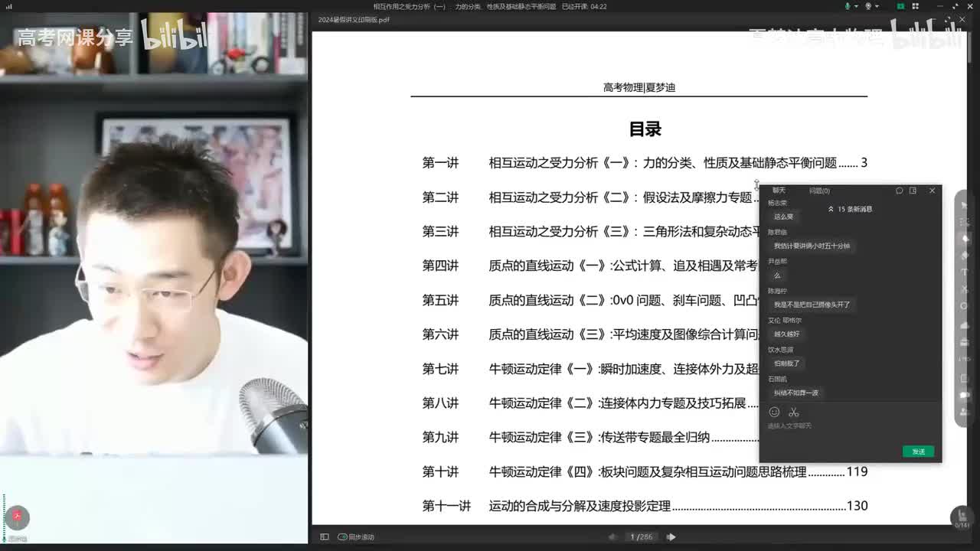Viewport: 980px width, 551px height.
Task: Click the chat message 我是不是把自己摄像头开了
Action: pyautogui.click(x=812, y=305)
